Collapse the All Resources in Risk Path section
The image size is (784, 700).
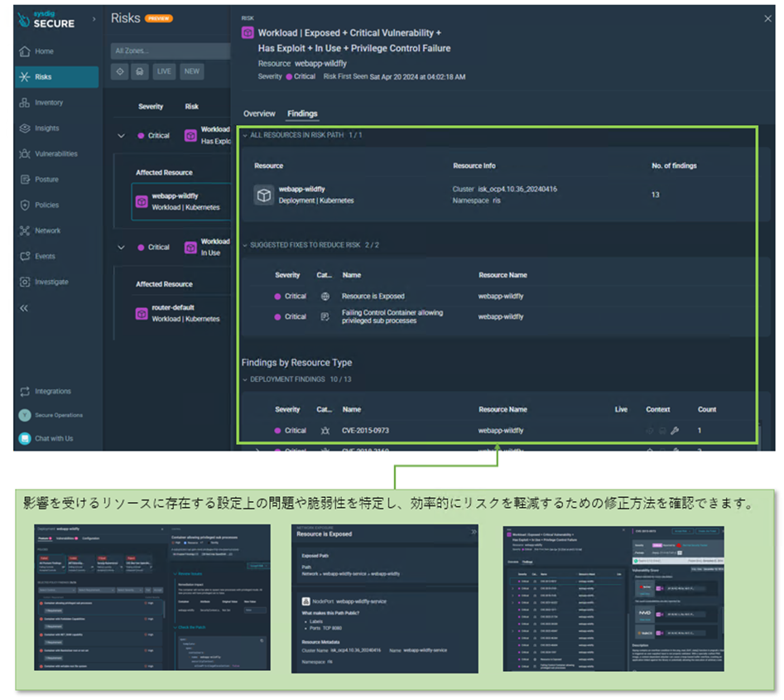[x=245, y=134]
